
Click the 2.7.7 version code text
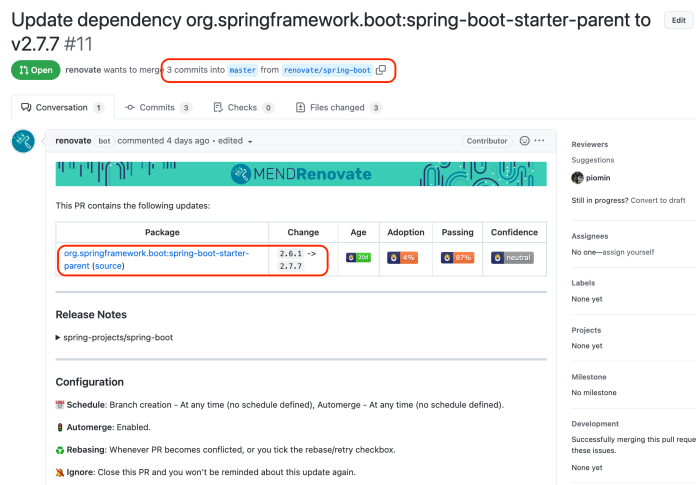[x=291, y=266]
